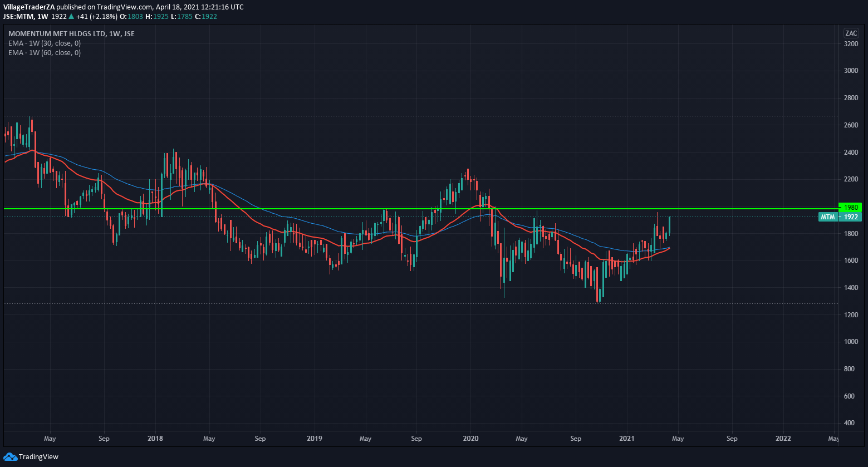Screen dimensions: 868x467
Task: Click the TradingView text in footer
Action: pos(38,457)
